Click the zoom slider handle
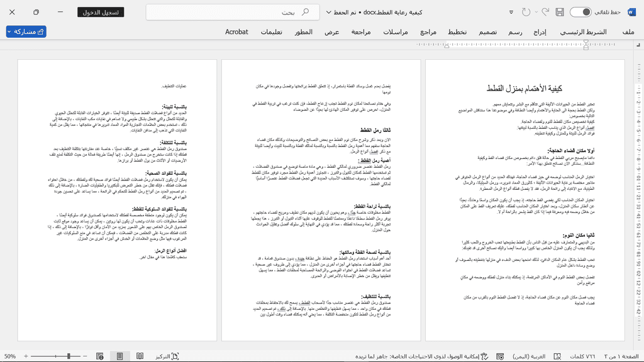This screenshot has width=644, height=362. point(69,356)
